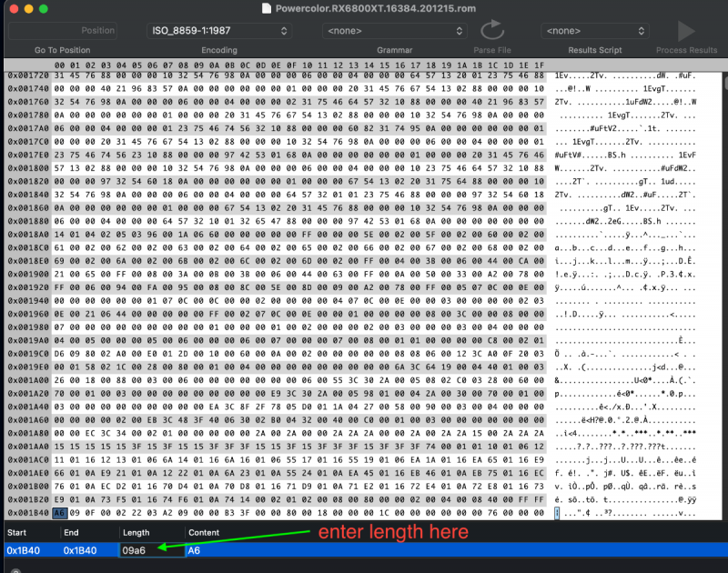Click the 0F column header in the hex ruler

[x=291, y=65]
